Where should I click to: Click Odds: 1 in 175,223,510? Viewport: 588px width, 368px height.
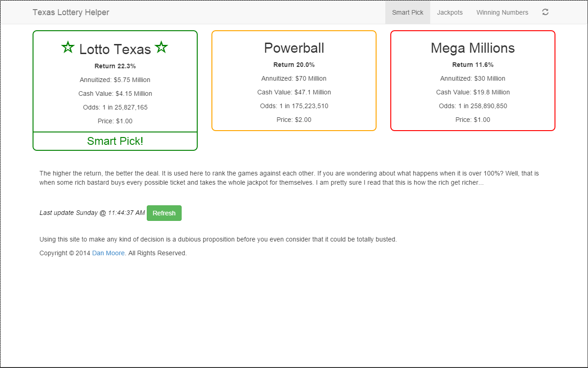pyautogui.click(x=294, y=106)
